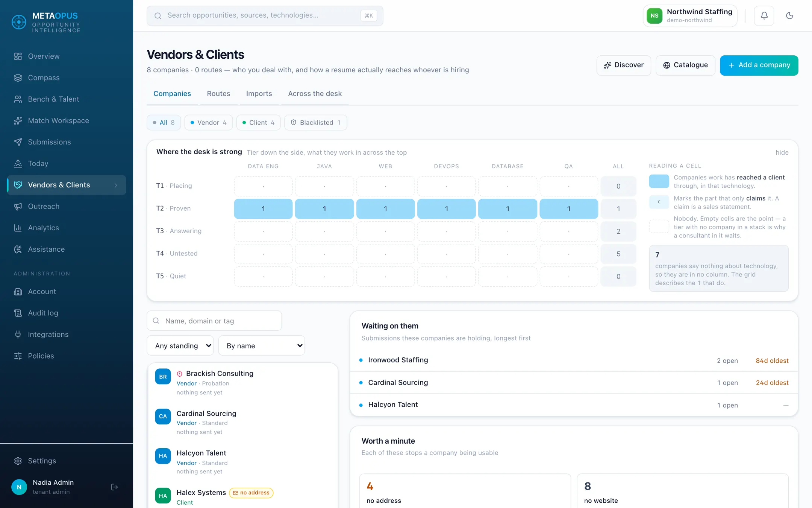Click the Catalogue button

coord(685,65)
